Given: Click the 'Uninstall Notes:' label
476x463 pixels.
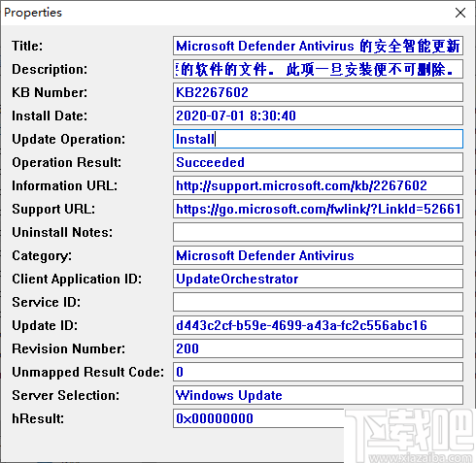Looking at the screenshot, I should 62,232.
